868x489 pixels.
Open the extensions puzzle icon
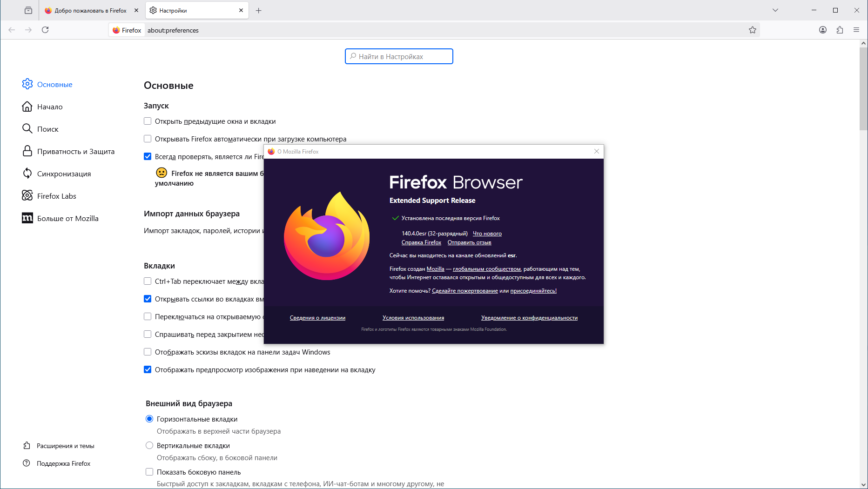pos(840,30)
